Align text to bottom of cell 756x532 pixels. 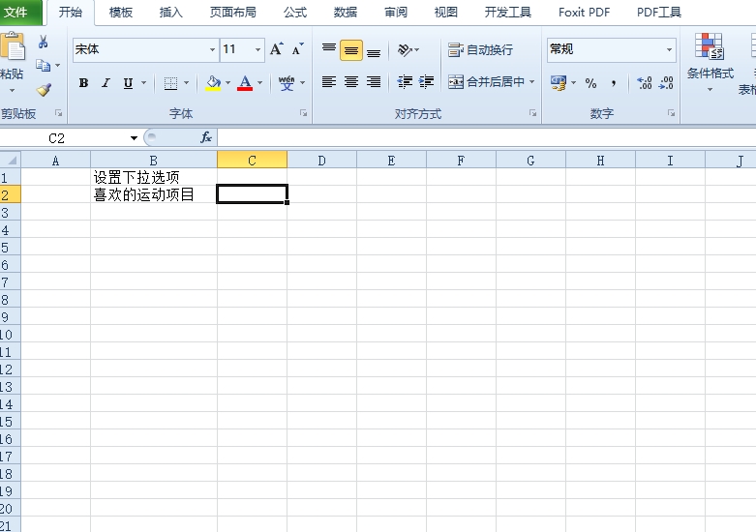pos(374,50)
